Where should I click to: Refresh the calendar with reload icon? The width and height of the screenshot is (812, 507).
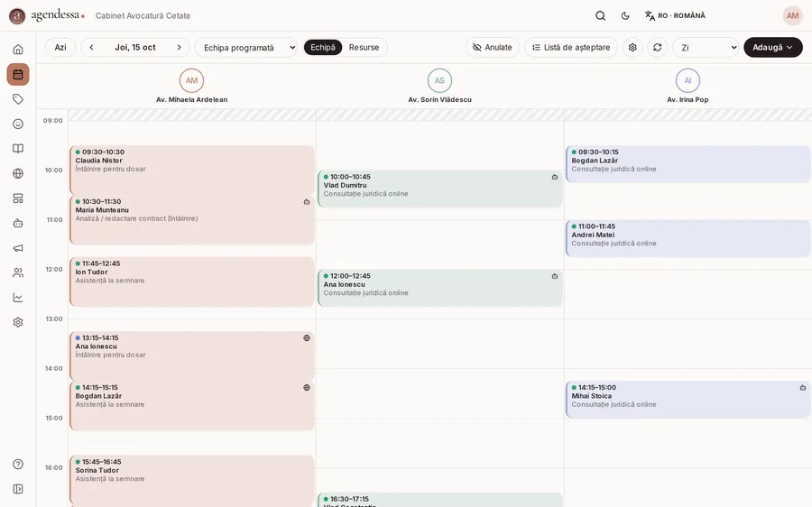pyautogui.click(x=657, y=47)
